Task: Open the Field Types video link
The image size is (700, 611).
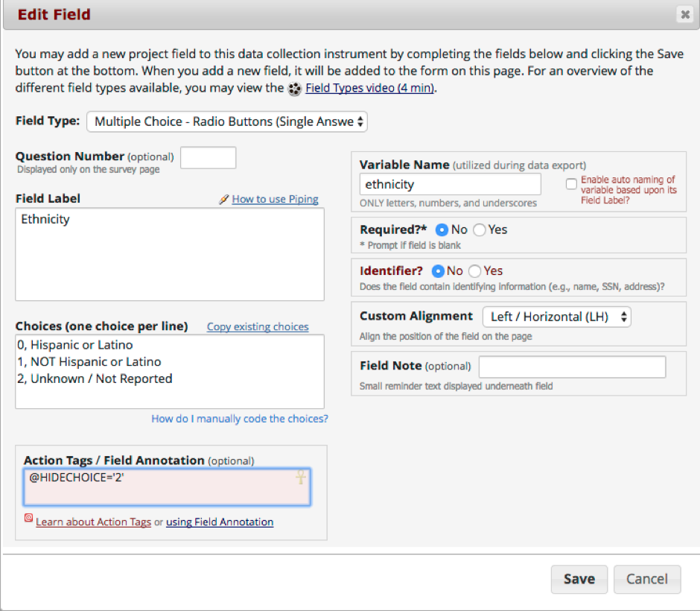Action: [369, 88]
